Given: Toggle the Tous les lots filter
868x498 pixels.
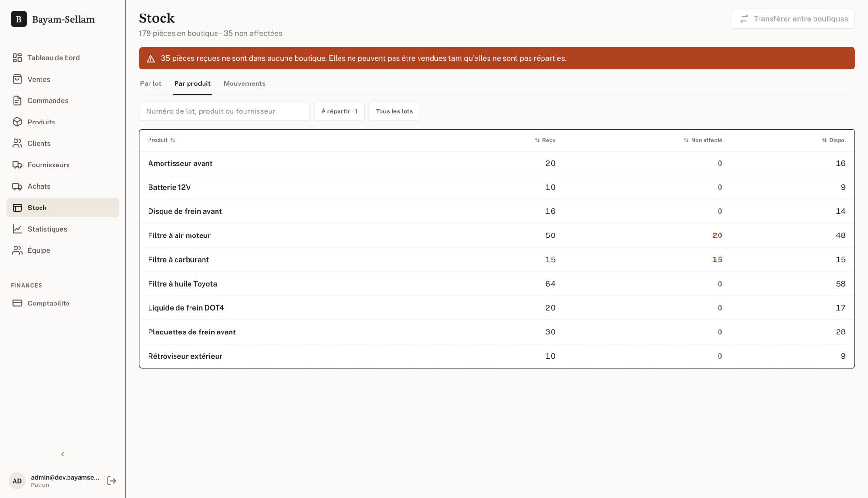Looking at the screenshot, I should pos(394,111).
